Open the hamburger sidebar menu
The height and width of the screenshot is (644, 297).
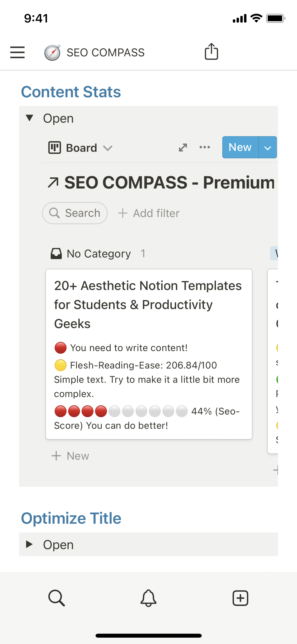click(17, 52)
